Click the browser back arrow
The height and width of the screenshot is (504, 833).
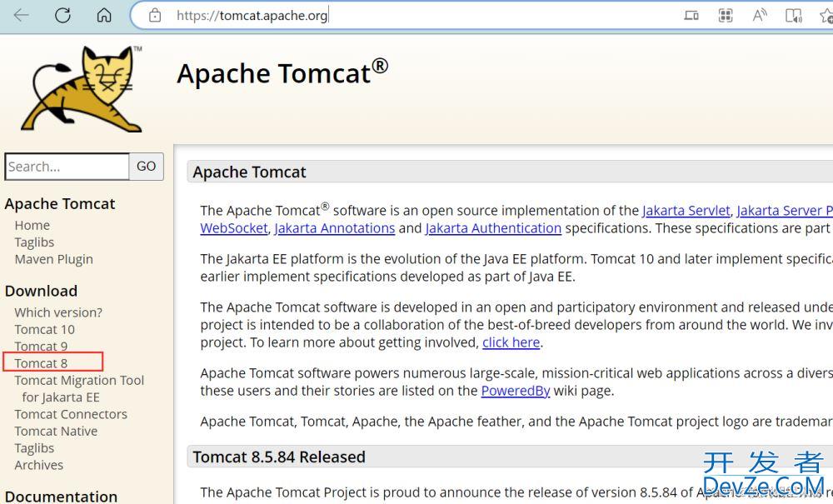coord(22,15)
